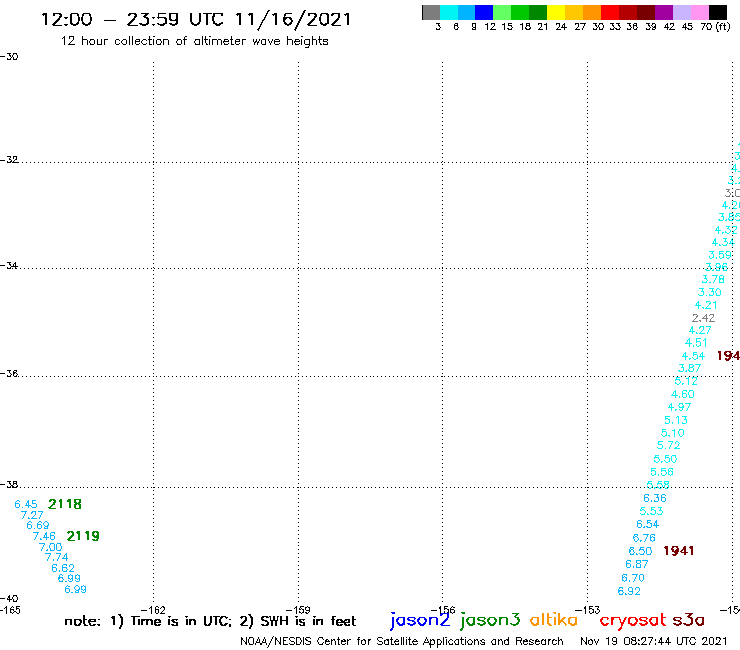The width and height of the screenshot is (740, 650).
Task: Select the wave height value 4.21
Action: pos(706,305)
